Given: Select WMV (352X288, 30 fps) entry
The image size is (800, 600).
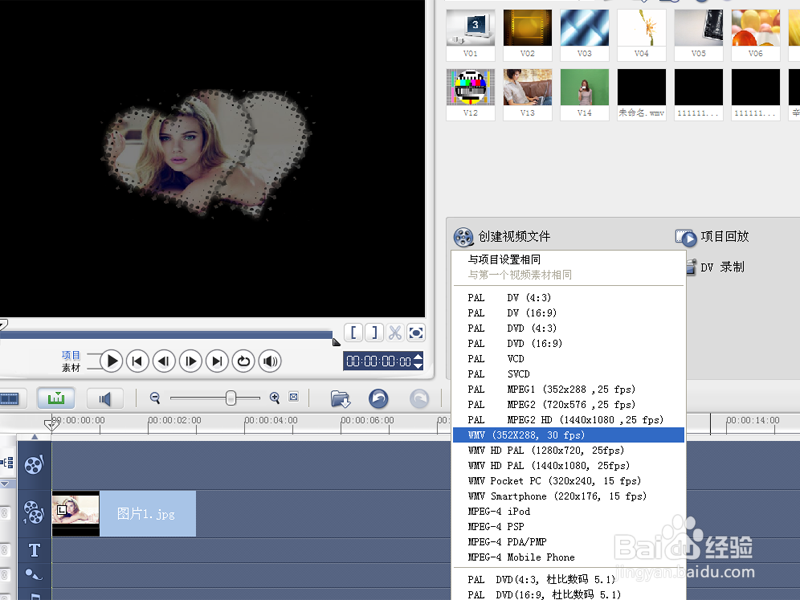Looking at the screenshot, I should click(x=568, y=435).
